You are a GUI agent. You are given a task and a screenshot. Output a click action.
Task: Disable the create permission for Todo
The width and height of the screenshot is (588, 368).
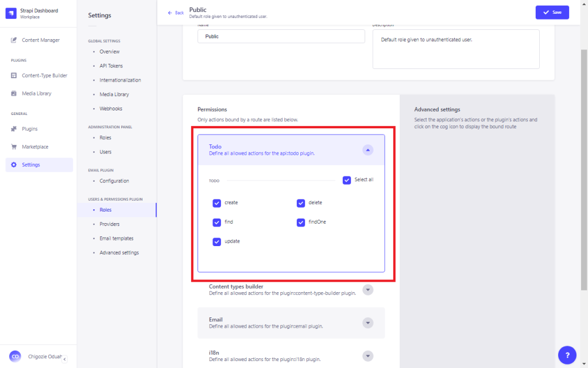pos(217,202)
